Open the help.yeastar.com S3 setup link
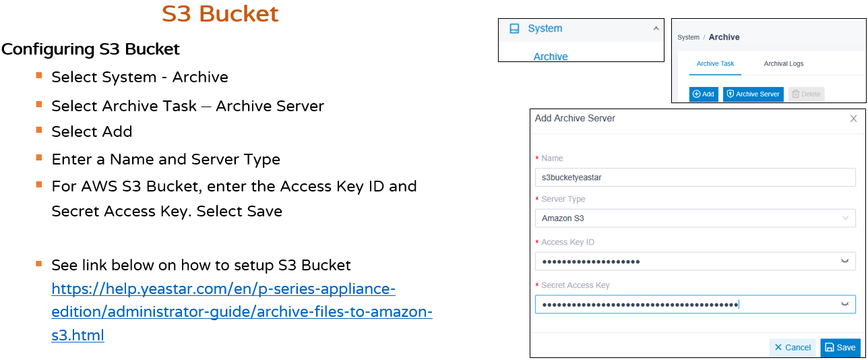Viewport: 868px width, 360px height. pyautogui.click(x=242, y=312)
